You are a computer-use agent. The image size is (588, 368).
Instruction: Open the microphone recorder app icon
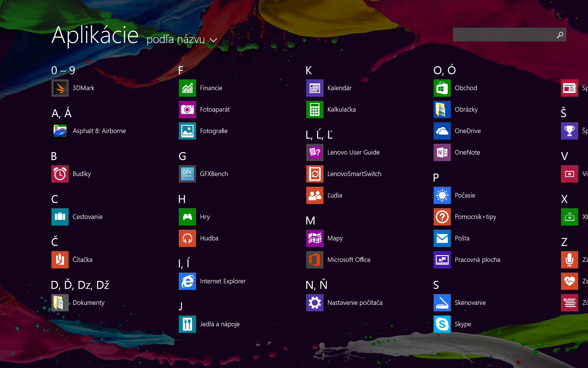pyautogui.click(x=570, y=260)
